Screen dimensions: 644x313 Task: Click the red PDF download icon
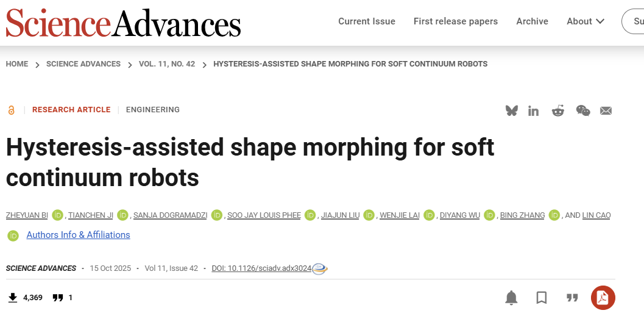click(x=603, y=298)
